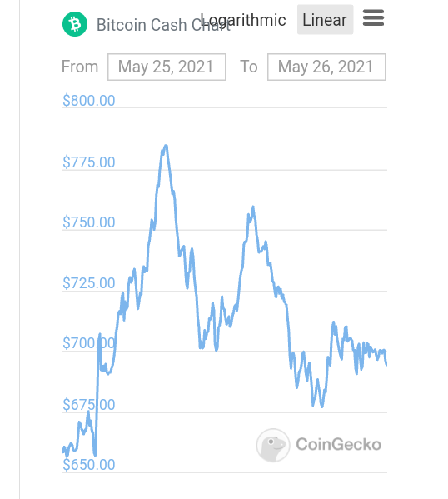448x499 pixels.
Task: Click the $750.00 axis label
Action: click(89, 222)
